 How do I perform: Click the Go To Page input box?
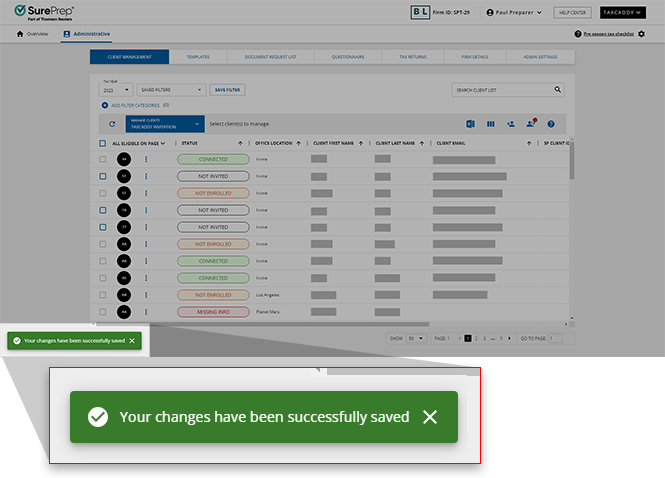click(555, 338)
